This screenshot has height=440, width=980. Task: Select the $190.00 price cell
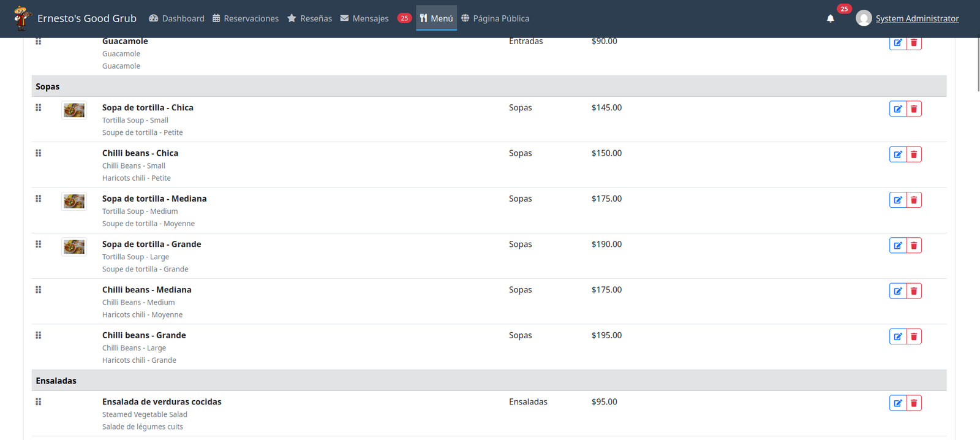pos(606,244)
